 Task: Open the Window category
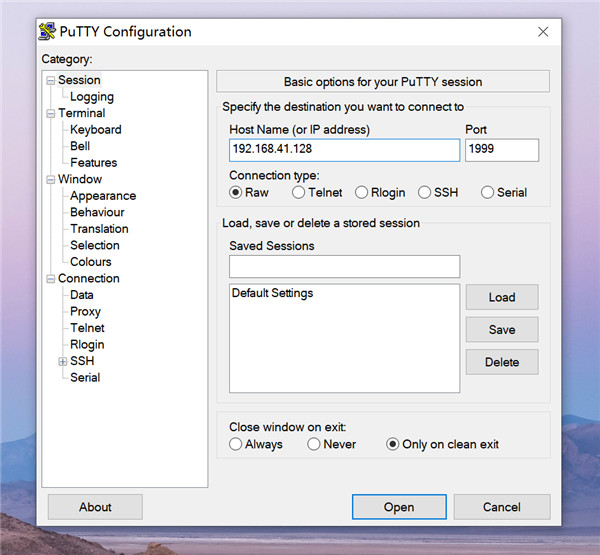click(x=80, y=179)
